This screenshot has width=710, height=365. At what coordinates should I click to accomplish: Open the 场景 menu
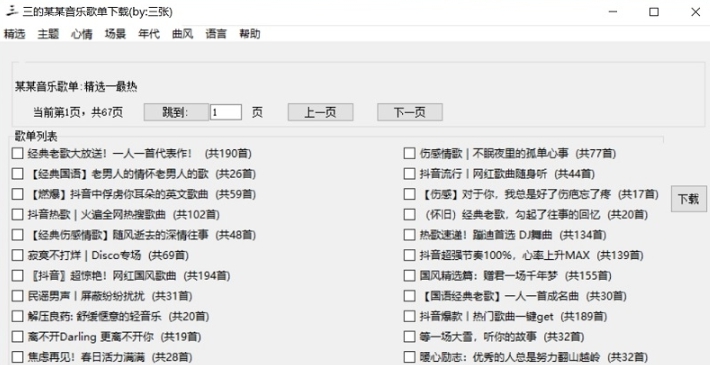pos(115,34)
